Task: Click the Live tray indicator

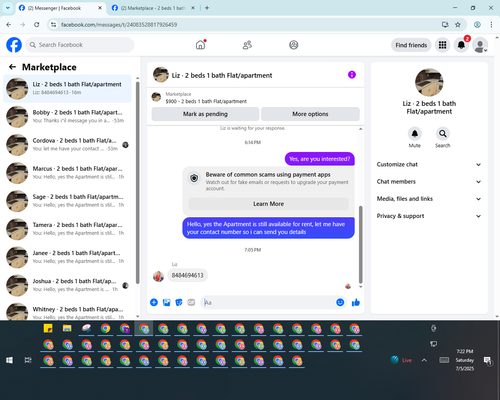Action: (401, 360)
